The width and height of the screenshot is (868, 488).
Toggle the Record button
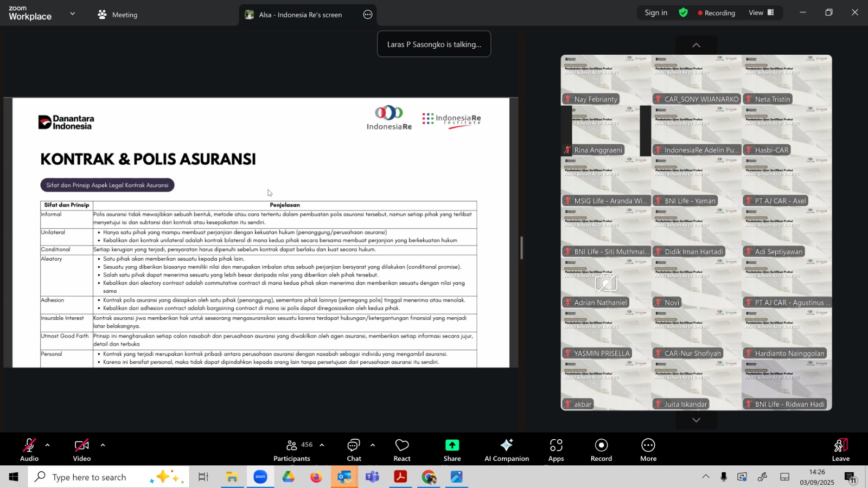tap(601, 450)
